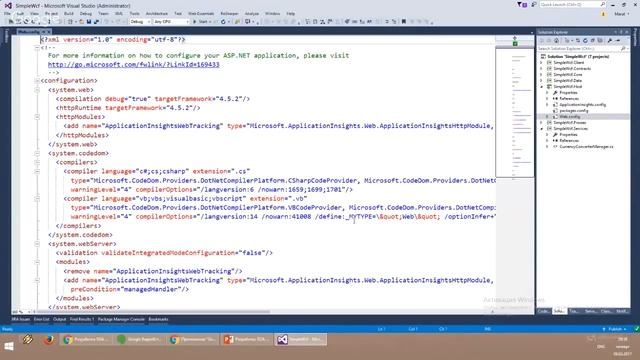This screenshot has width=640, height=360.
Task: Switch to PowerPoint in the taskbar
Action: click(247, 340)
